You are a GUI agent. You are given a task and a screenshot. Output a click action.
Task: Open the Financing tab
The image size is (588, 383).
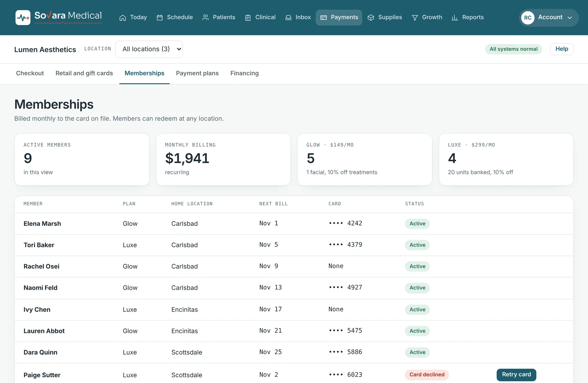coord(245,73)
